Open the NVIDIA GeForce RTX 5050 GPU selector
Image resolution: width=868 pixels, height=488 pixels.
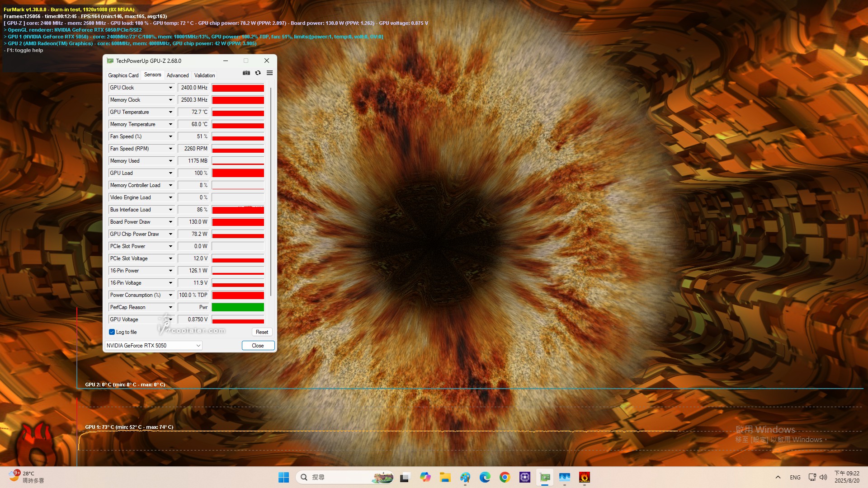tap(153, 346)
